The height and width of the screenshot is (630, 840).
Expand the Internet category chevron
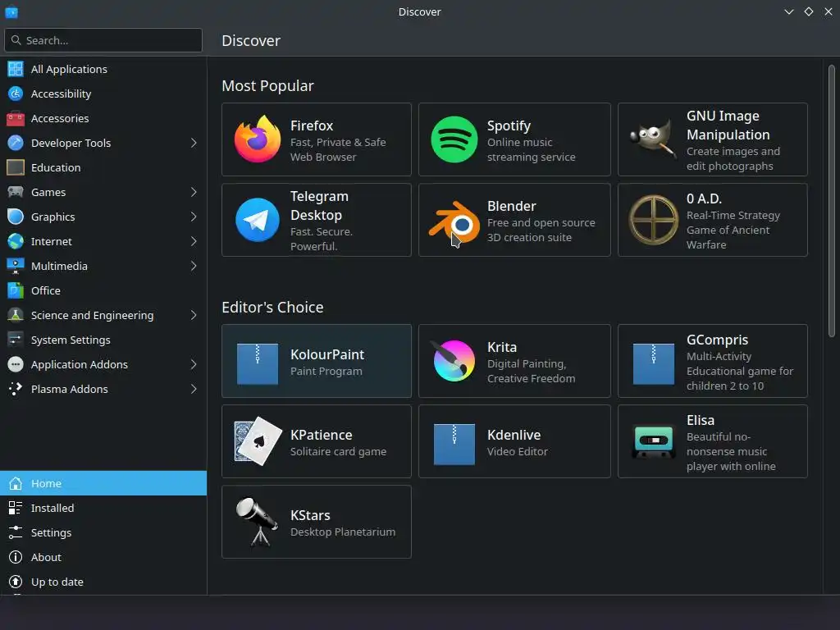pos(194,242)
